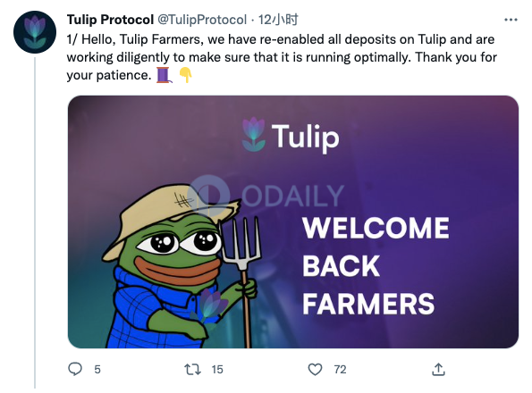View the like count 72
Viewport: 532px width, 393px height.
coord(340,369)
